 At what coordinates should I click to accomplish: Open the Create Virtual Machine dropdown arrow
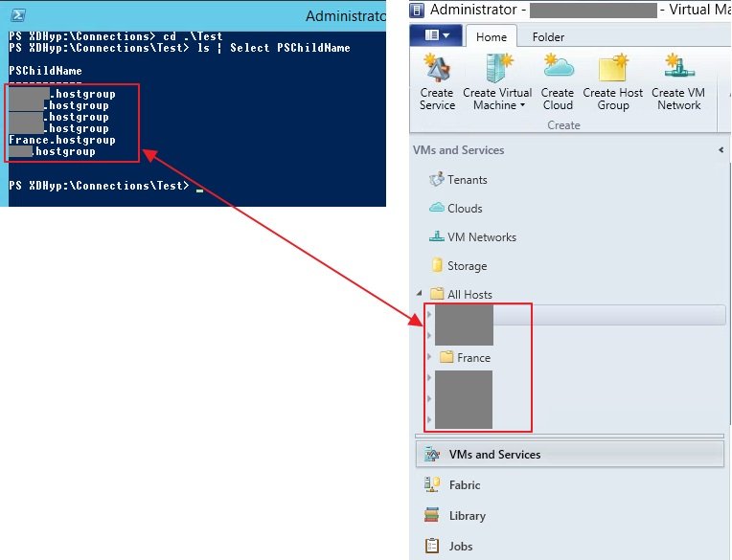coord(523,105)
